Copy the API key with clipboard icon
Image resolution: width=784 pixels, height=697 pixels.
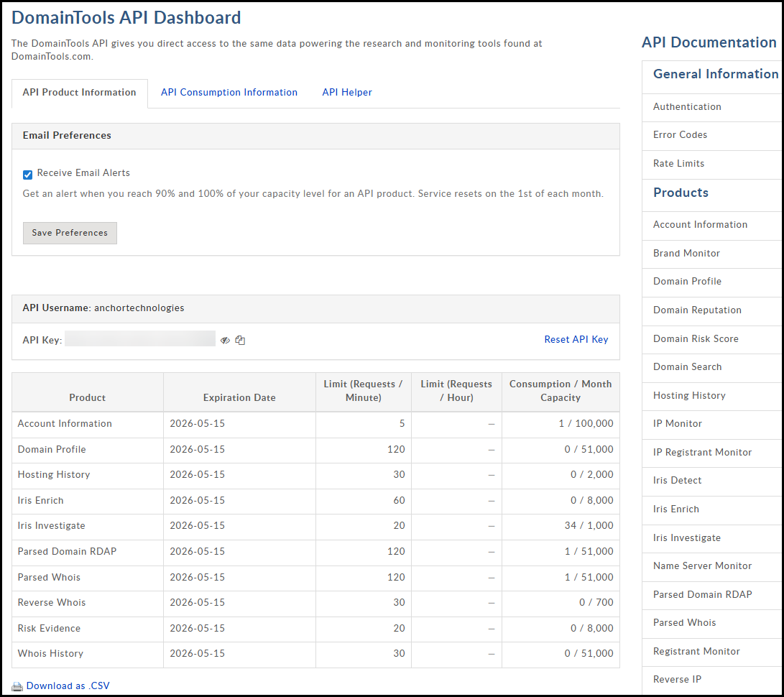tap(240, 340)
